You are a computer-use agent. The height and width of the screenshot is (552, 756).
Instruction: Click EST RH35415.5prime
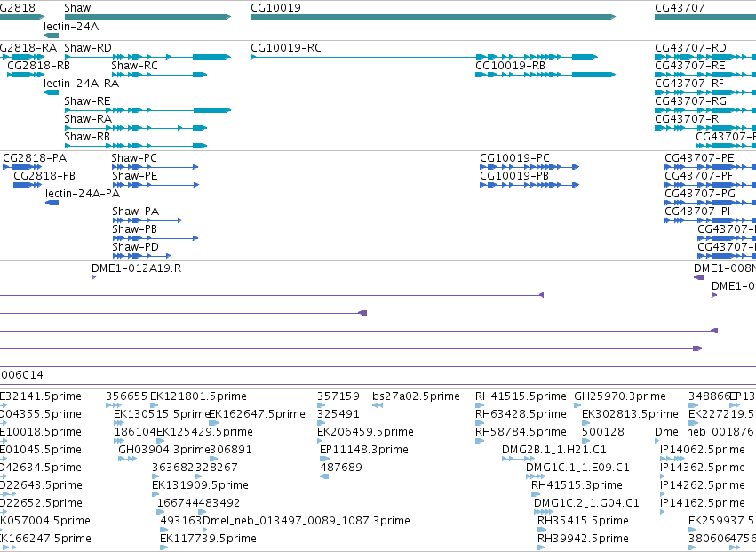pyautogui.click(x=583, y=521)
